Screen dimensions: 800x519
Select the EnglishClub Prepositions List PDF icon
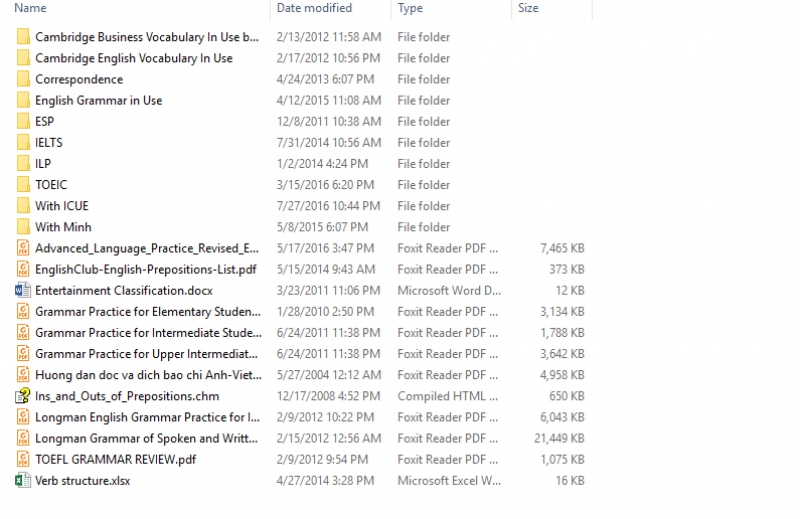pyautogui.click(x=23, y=269)
